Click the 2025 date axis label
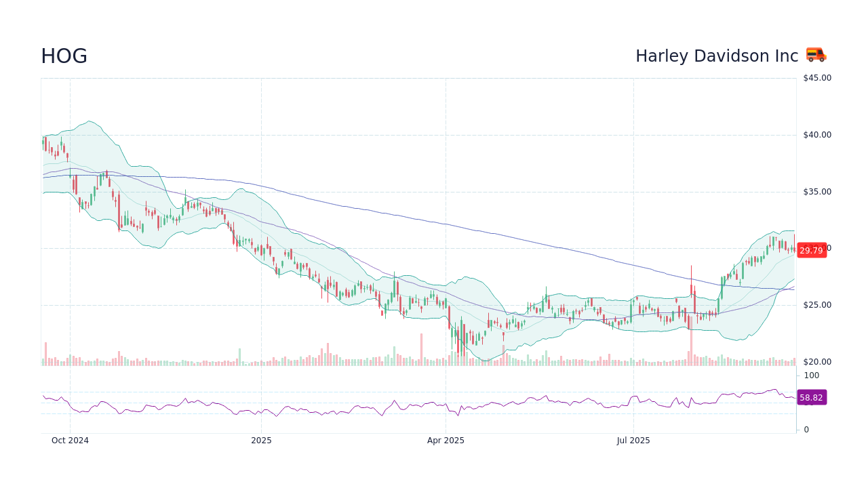This screenshot has height=488, width=868. click(261, 441)
